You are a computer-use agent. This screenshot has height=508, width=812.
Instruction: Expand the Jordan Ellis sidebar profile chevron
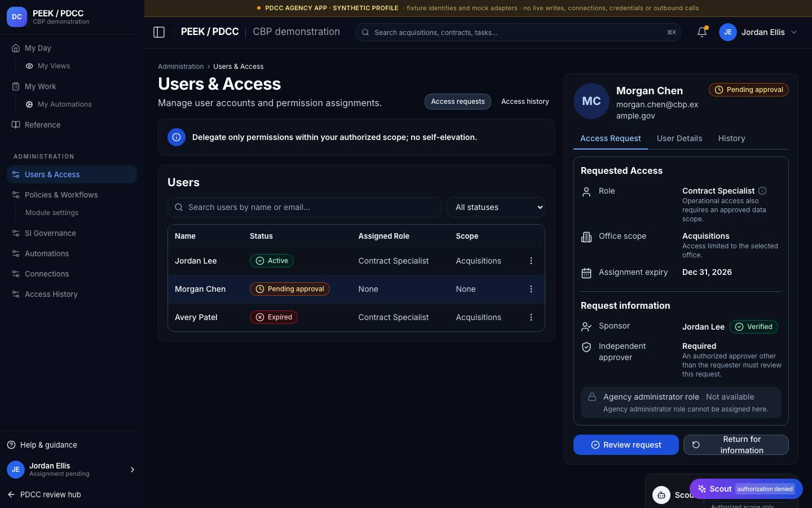coord(133,470)
